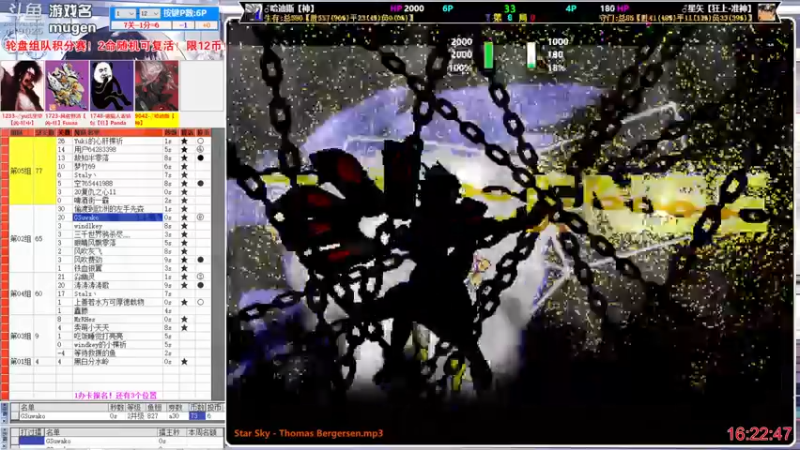Click the 7关-1分=6 button
800x450 pixels.
click(x=141, y=25)
